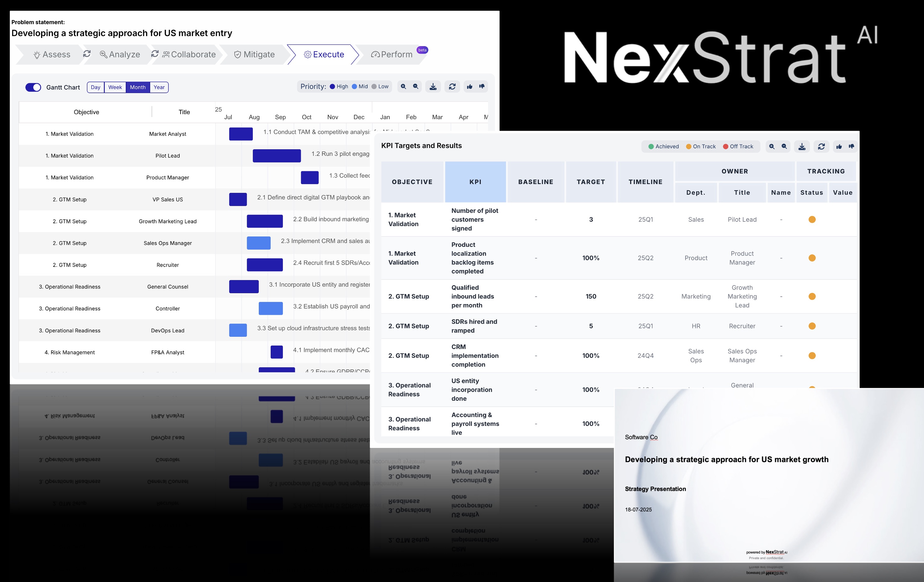Regenerate the KPI Targets and Results
This screenshot has width=924, height=582.
[x=821, y=146]
